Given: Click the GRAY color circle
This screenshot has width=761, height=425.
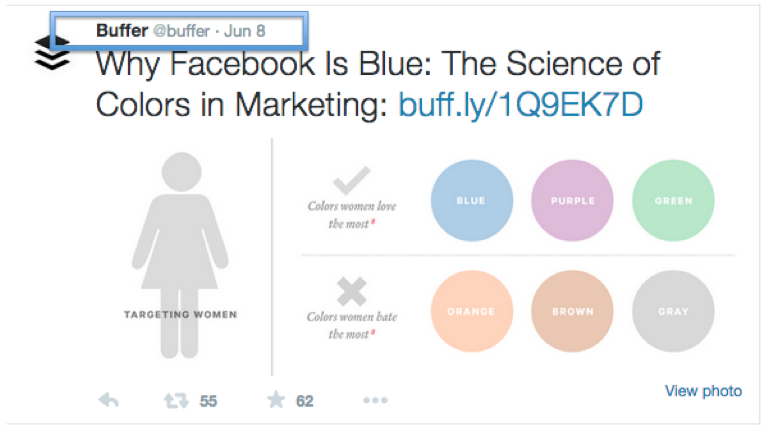Looking at the screenshot, I should tap(673, 311).
